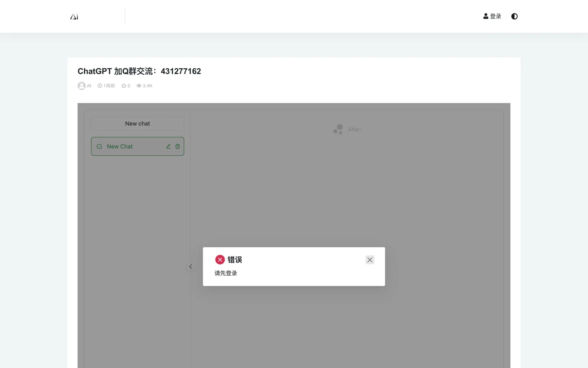Edit the New Chat title pencil icon

pyautogui.click(x=168, y=146)
